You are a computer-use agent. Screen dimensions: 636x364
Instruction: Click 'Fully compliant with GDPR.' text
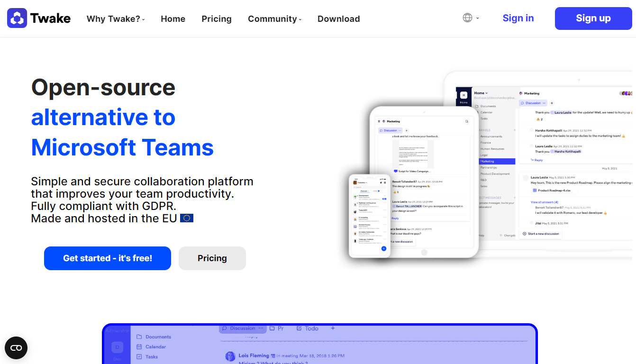click(x=103, y=206)
